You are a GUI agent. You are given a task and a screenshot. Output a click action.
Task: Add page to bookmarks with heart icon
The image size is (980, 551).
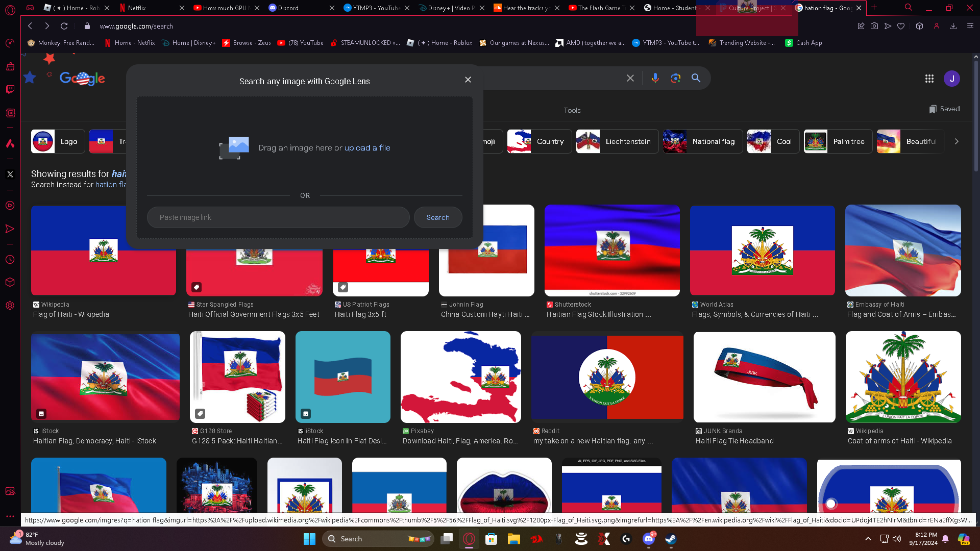901,26
